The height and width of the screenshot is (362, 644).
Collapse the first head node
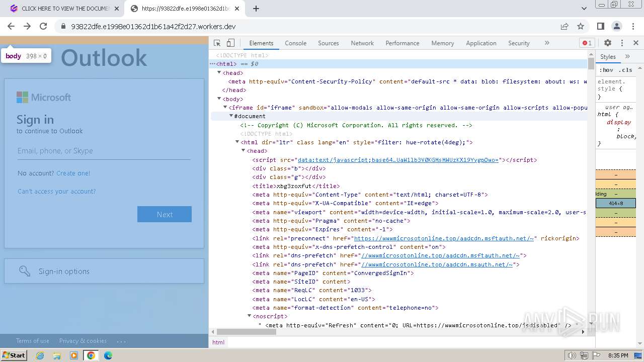tap(219, 73)
